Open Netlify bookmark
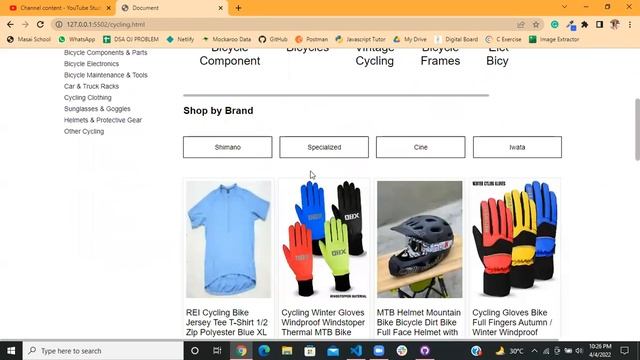This screenshot has width=640, height=360. tap(180, 39)
